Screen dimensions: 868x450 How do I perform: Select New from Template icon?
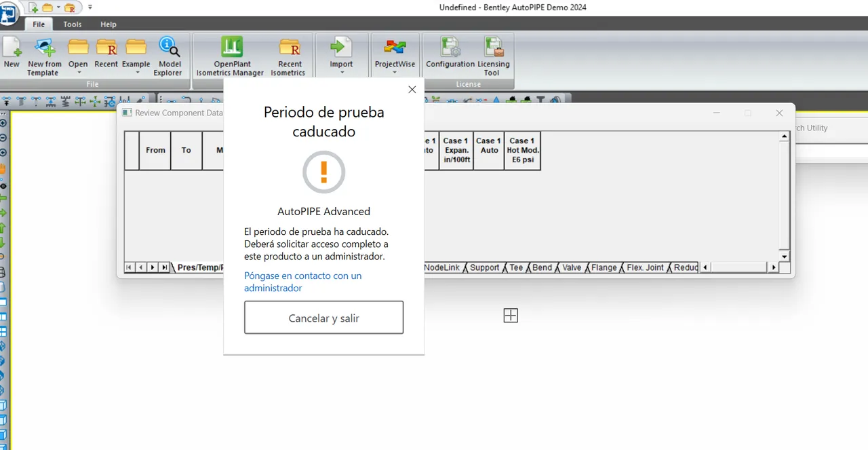pos(45,48)
